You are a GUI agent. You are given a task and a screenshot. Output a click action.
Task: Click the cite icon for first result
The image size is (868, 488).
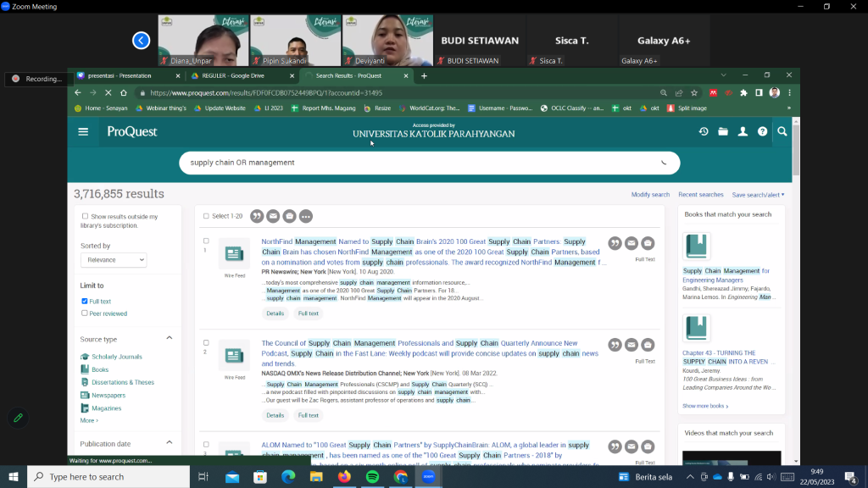coord(615,243)
